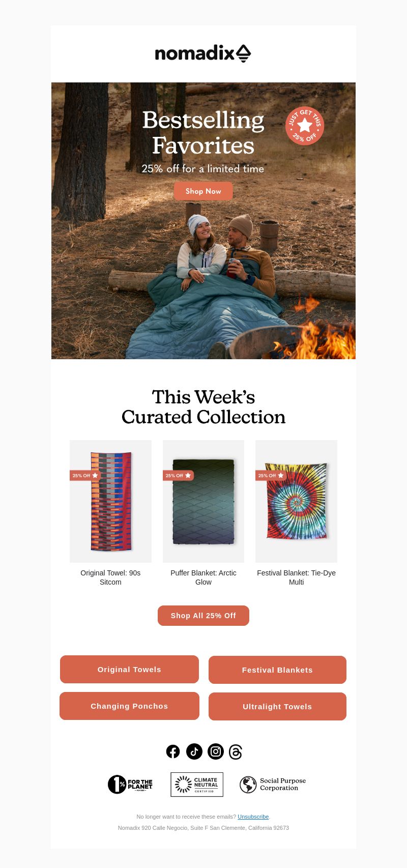Open the Instagram social icon
This screenshot has height=868, width=407.
coord(216,751)
